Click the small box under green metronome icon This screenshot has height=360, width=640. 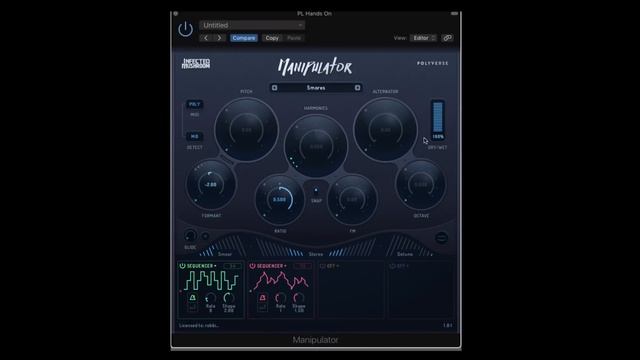tap(192, 307)
